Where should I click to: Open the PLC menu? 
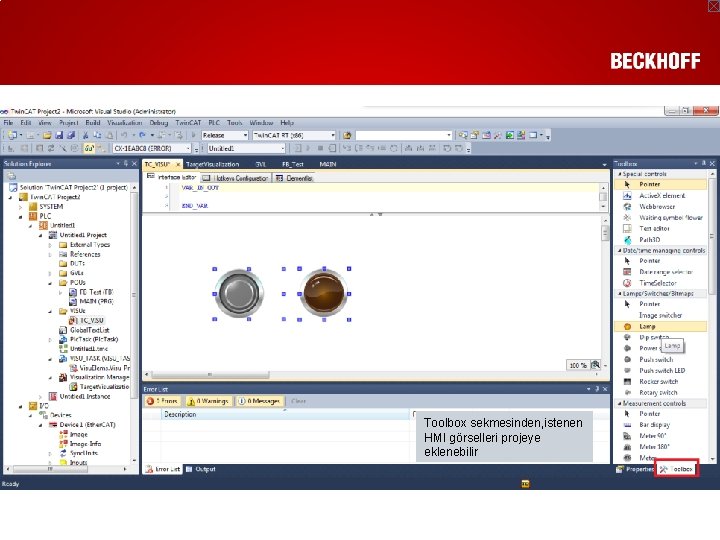point(214,123)
